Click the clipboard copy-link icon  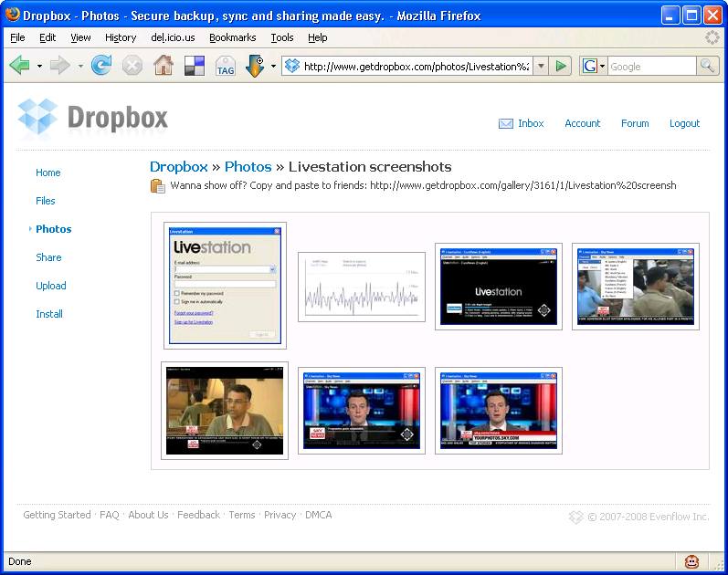tap(158, 185)
